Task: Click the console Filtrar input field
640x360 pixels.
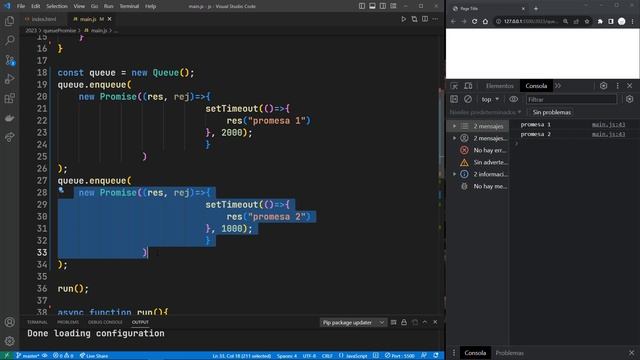Action: point(571,99)
